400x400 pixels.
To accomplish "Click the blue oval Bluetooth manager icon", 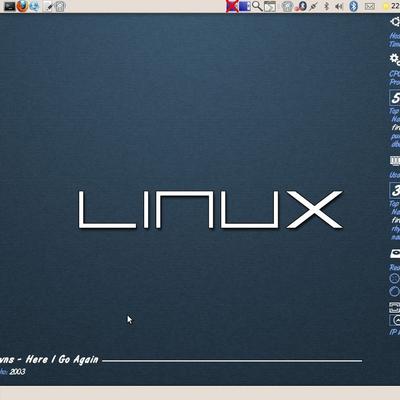I will pyautogui.click(x=354, y=6).
